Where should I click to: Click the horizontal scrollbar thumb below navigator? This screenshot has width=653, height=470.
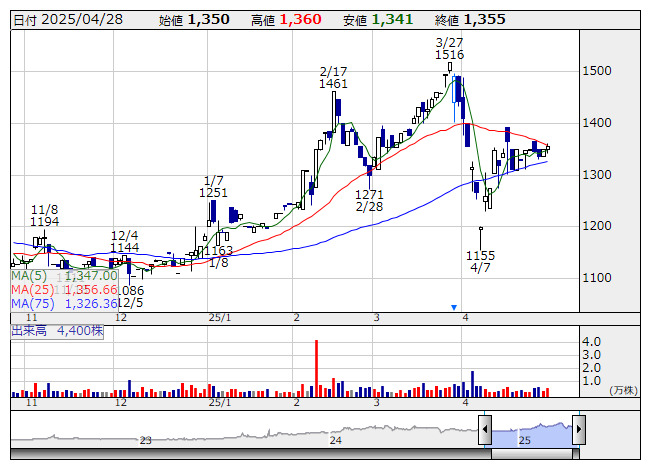(531, 455)
